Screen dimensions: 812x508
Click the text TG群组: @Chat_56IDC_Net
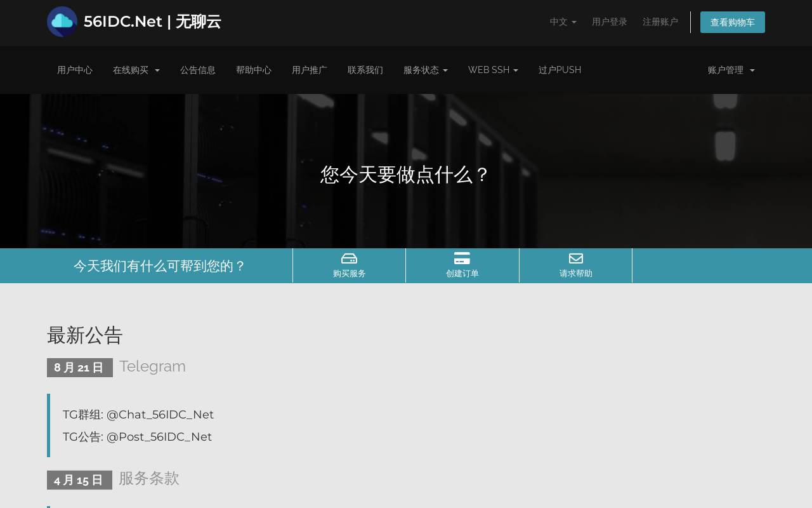[x=138, y=415]
